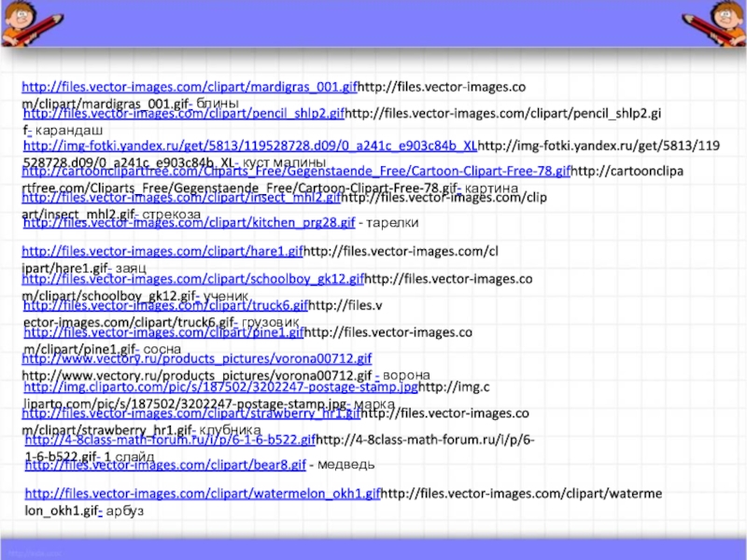Open the watermelon_okh1.gif link
The height and width of the screenshot is (560, 747).
point(203,494)
